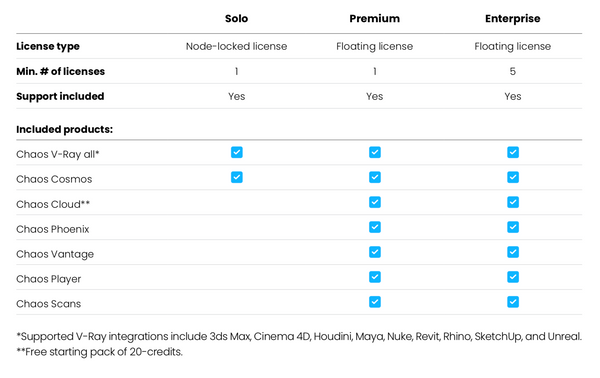Click the Premium checkmark for Chaos Cosmos

pos(375,177)
